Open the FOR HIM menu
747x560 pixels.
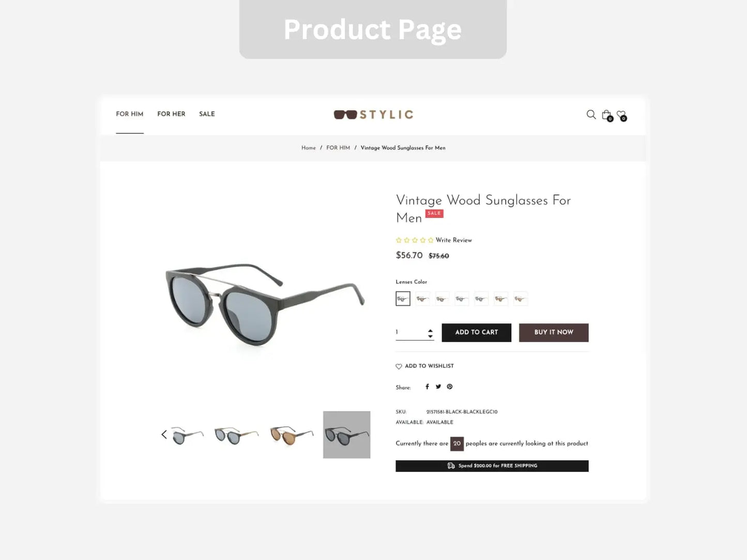click(x=130, y=114)
